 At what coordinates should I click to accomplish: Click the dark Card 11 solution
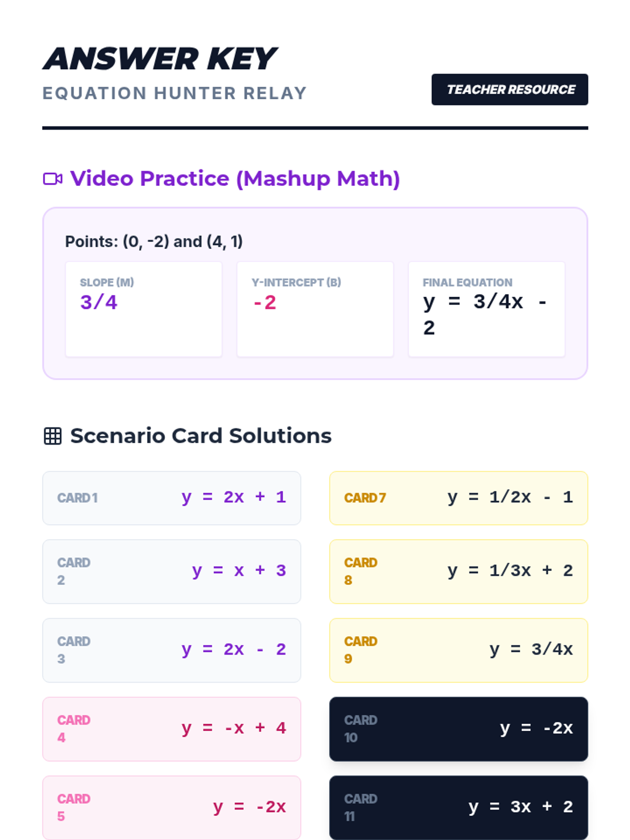pos(458,807)
